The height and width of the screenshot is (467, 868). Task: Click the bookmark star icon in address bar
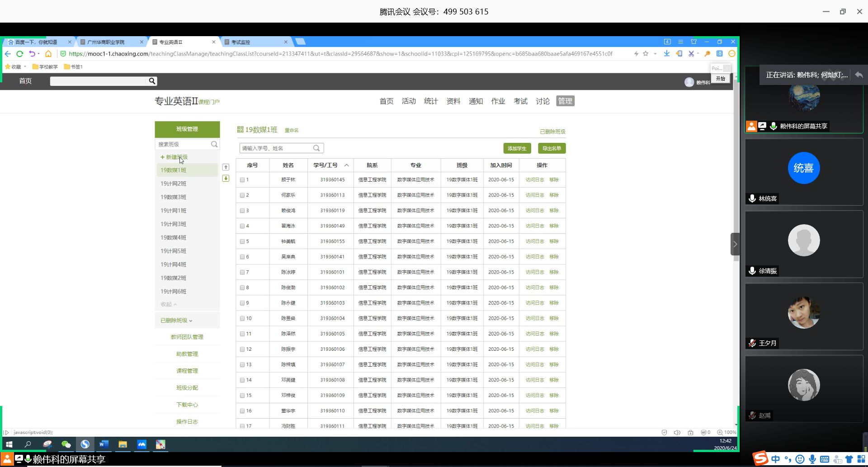tap(646, 54)
